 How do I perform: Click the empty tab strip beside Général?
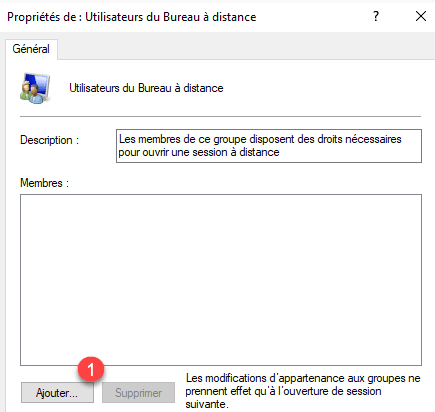[x=246, y=49]
